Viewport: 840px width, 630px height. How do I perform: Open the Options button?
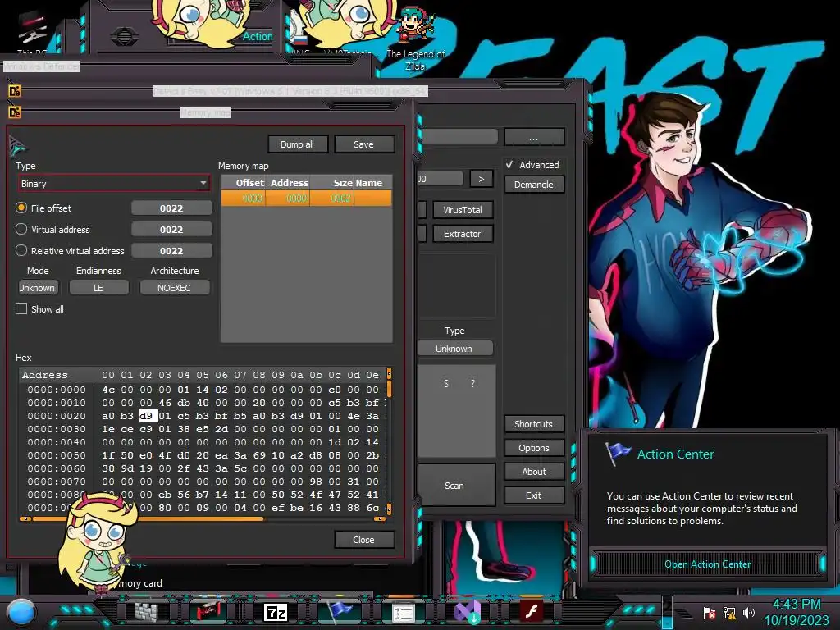pyautogui.click(x=533, y=448)
